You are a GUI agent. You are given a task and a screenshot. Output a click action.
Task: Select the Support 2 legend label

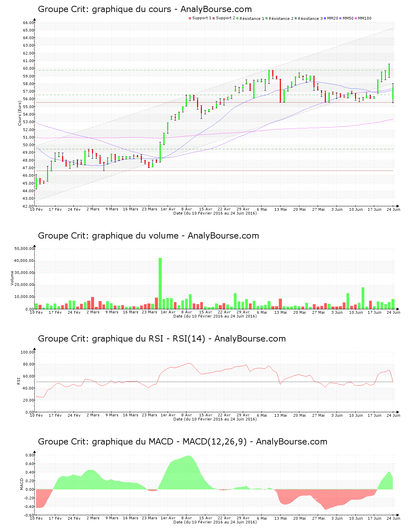pos(226,18)
